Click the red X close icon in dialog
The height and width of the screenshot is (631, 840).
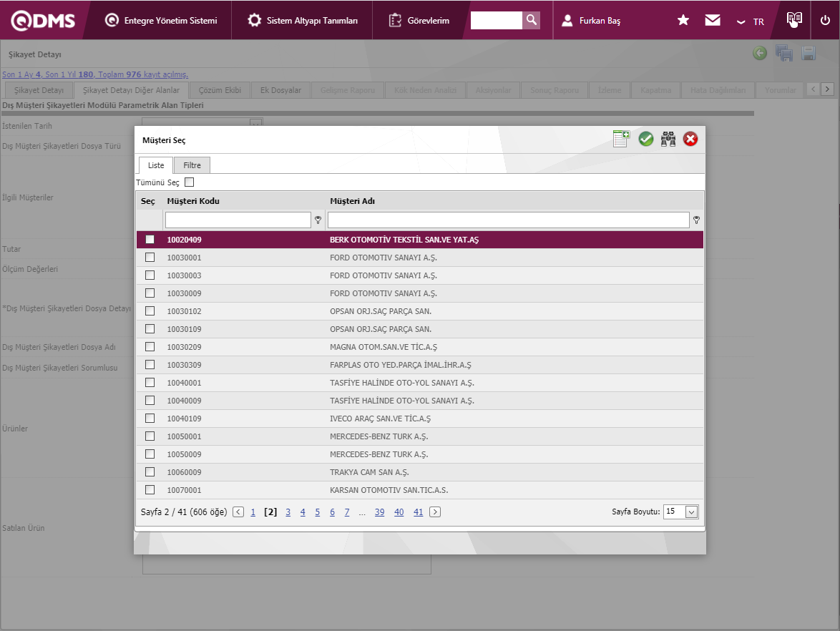pos(690,139)
